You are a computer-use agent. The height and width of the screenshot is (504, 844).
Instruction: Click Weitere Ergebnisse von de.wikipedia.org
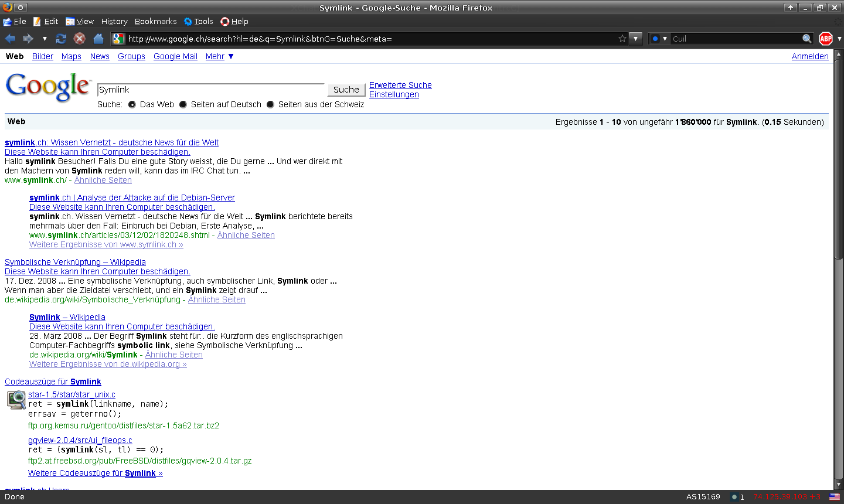point(108,364)
